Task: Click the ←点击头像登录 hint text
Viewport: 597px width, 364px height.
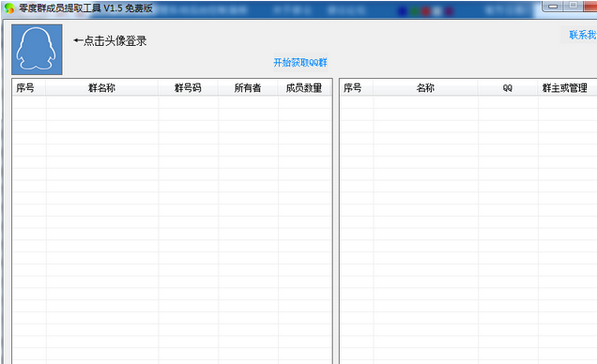Action: [110, 40]
